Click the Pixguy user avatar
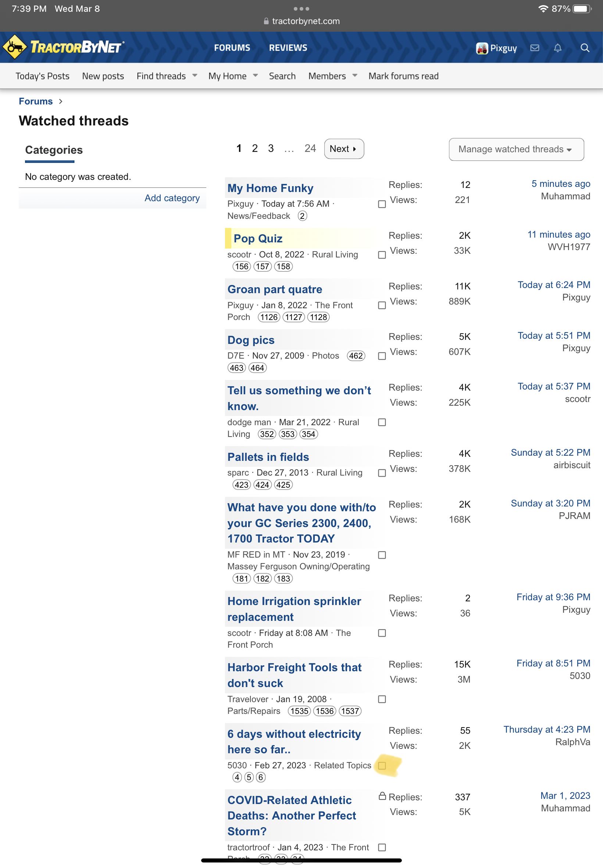 [x=482, y=49]
